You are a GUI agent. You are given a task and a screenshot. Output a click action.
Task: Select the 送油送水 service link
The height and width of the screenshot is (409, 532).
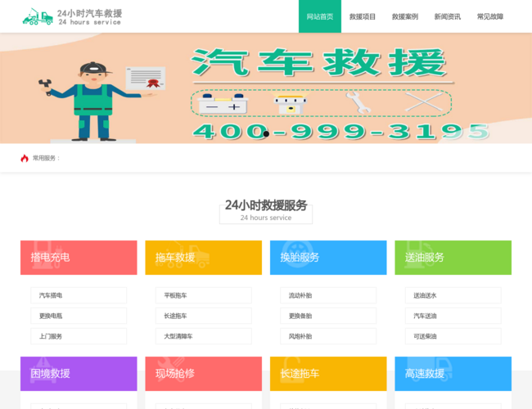coord(453,295)
